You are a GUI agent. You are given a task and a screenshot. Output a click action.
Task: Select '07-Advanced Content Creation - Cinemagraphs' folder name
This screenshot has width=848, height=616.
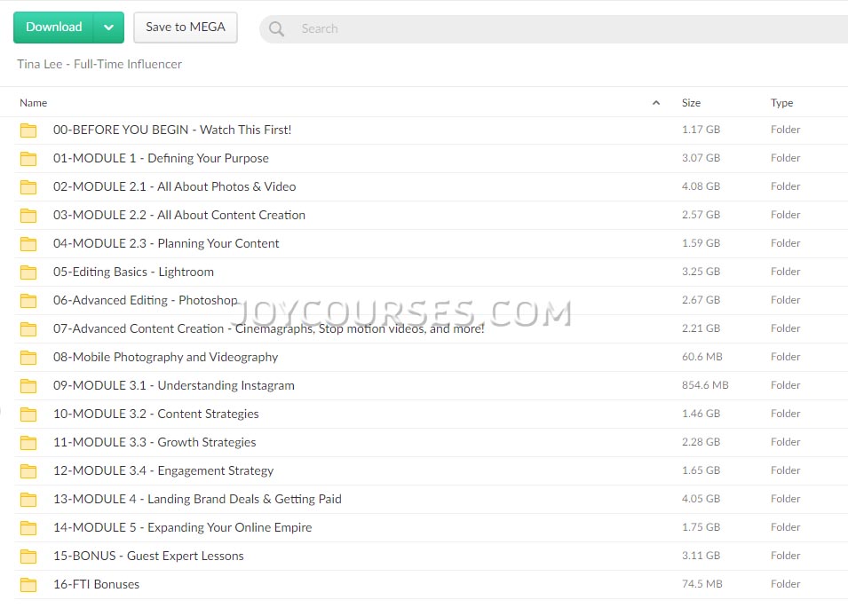point(268,328)
